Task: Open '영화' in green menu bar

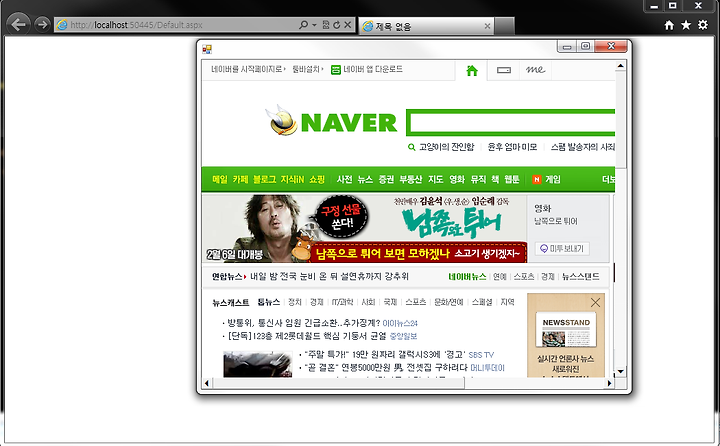Action: click(457, 180)
